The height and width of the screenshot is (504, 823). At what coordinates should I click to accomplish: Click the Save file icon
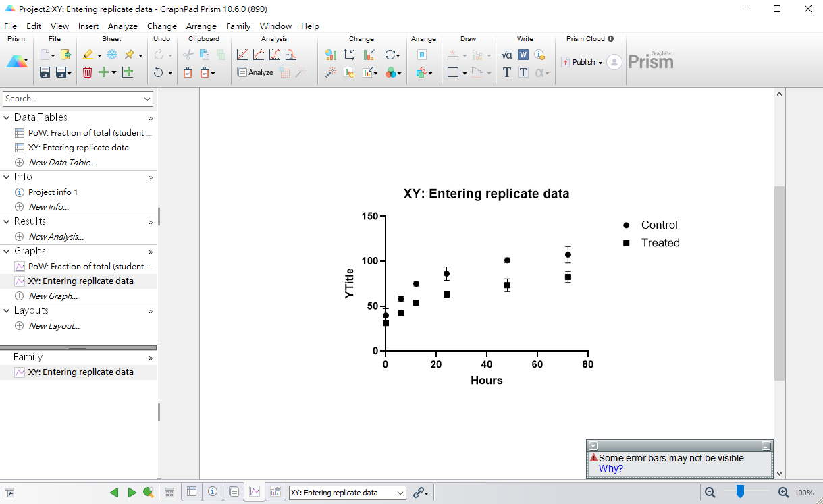pyautogui.click(x=45, y=72)
